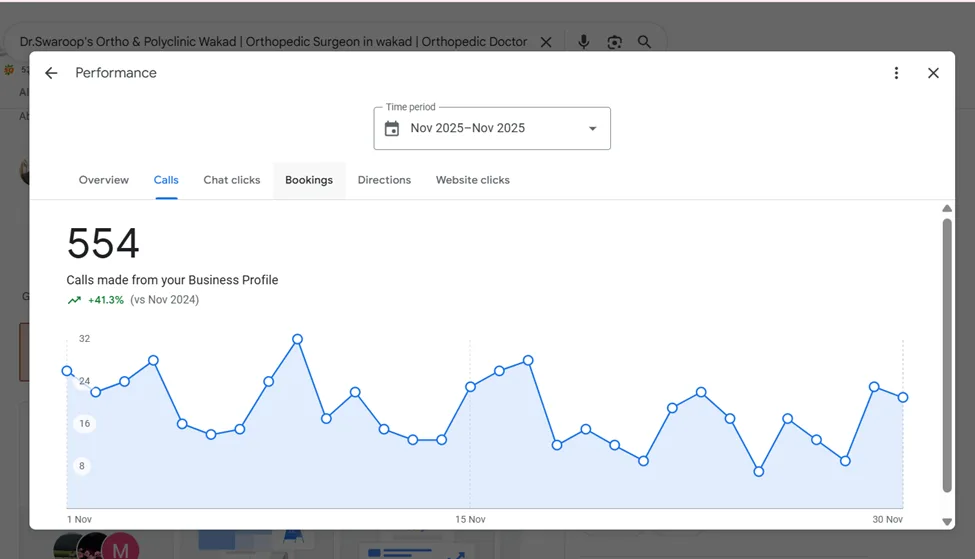
Task: Switch to the Overview tab
Action: [x=104, y=180]
